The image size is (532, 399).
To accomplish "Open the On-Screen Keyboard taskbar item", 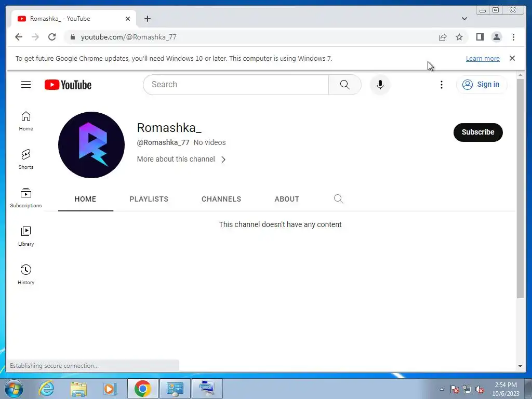I will coord(207,389).
